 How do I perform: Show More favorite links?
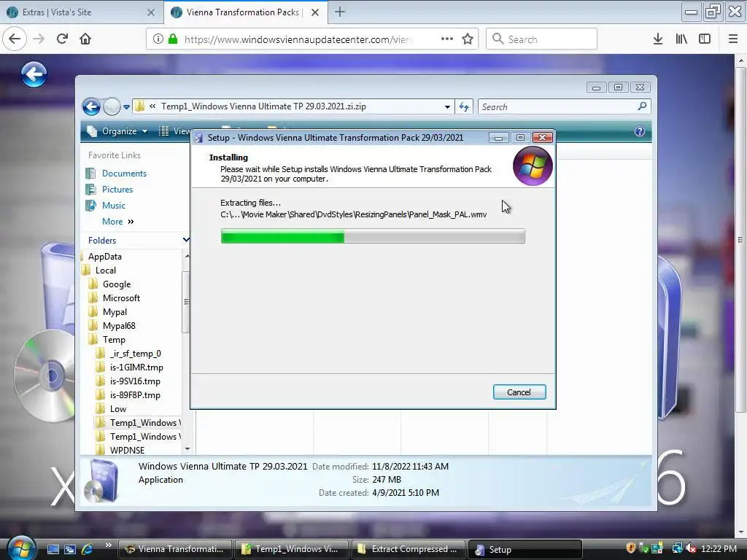pos(117,222)
